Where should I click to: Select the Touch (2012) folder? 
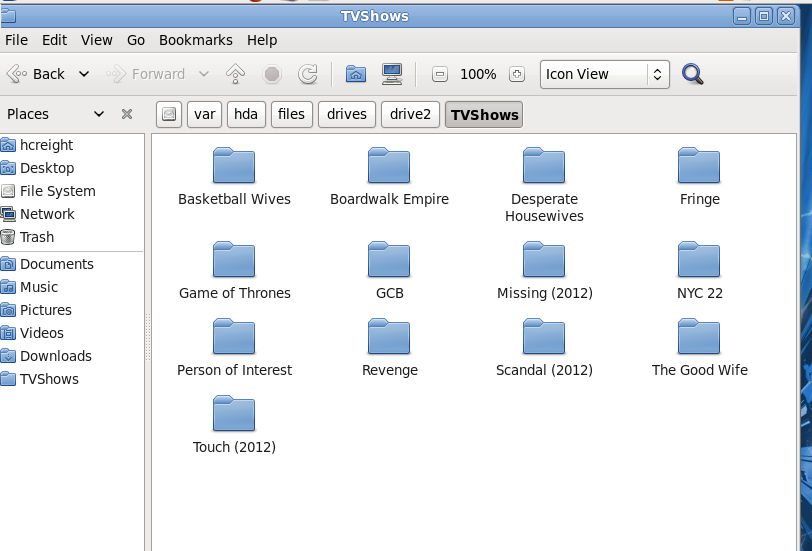[234, 425]
